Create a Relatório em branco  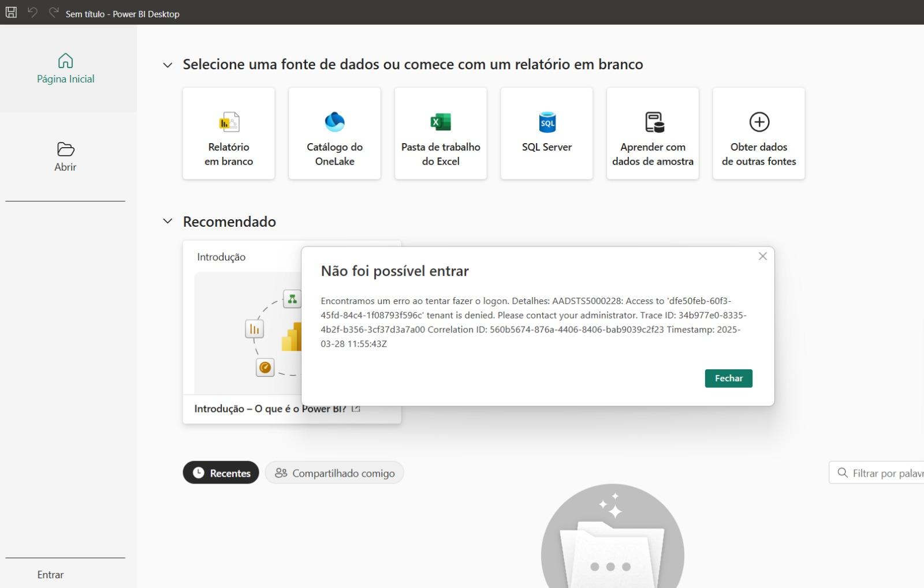pos(229,133)
